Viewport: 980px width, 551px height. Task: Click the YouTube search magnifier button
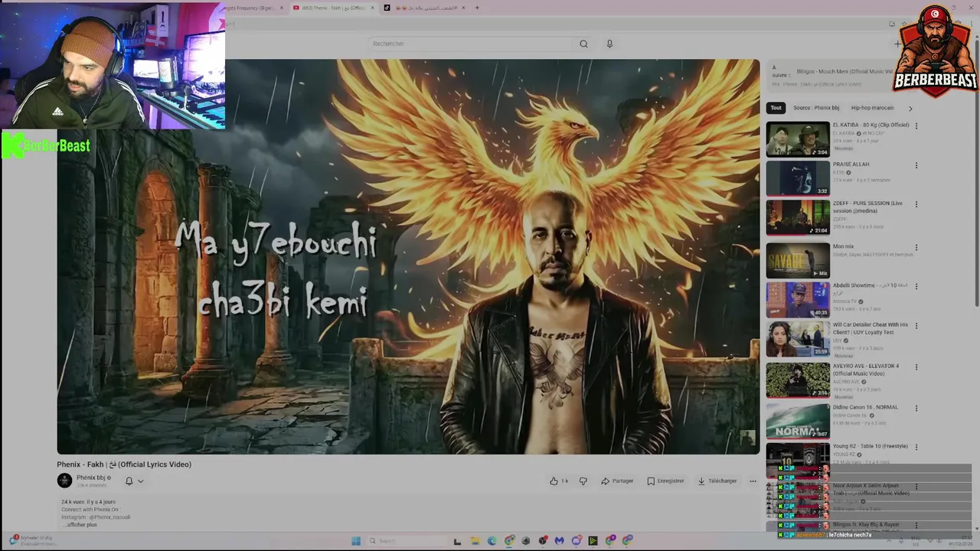click(x=583, y=44)
